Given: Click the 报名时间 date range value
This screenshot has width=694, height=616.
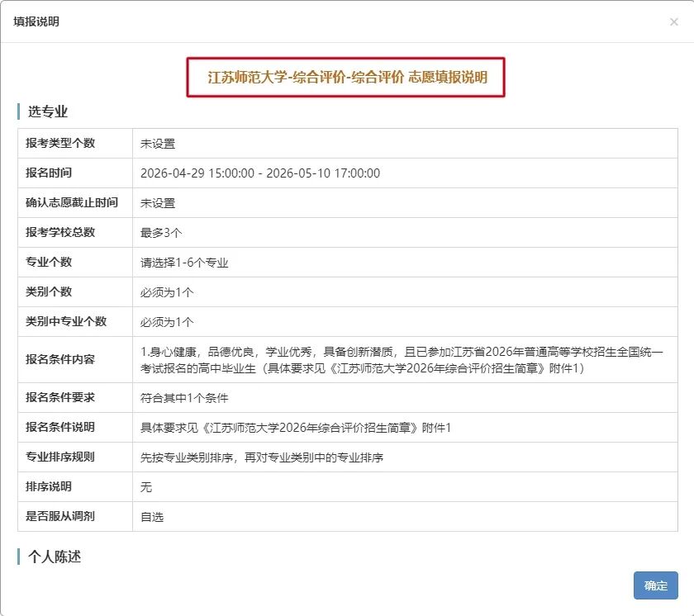Looking at the screenshot, I should (258, 173).
